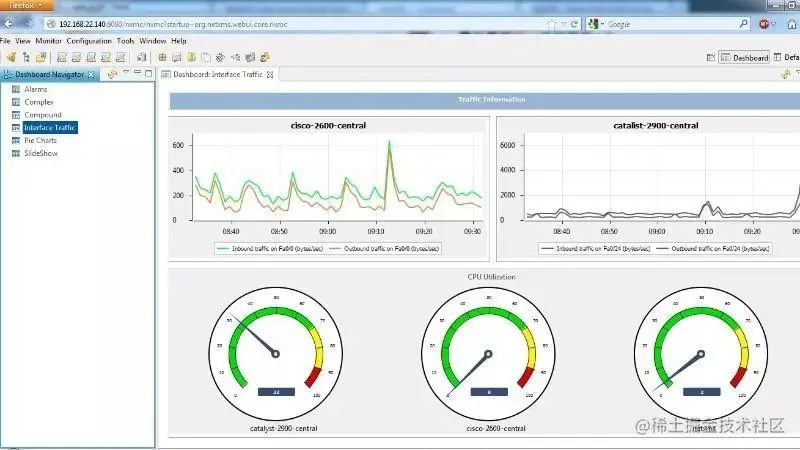Click the Open Perspective icon beside Dashboard
This screenshot has height=450, width=800.
pyautogui.click(x=711, y=58)
